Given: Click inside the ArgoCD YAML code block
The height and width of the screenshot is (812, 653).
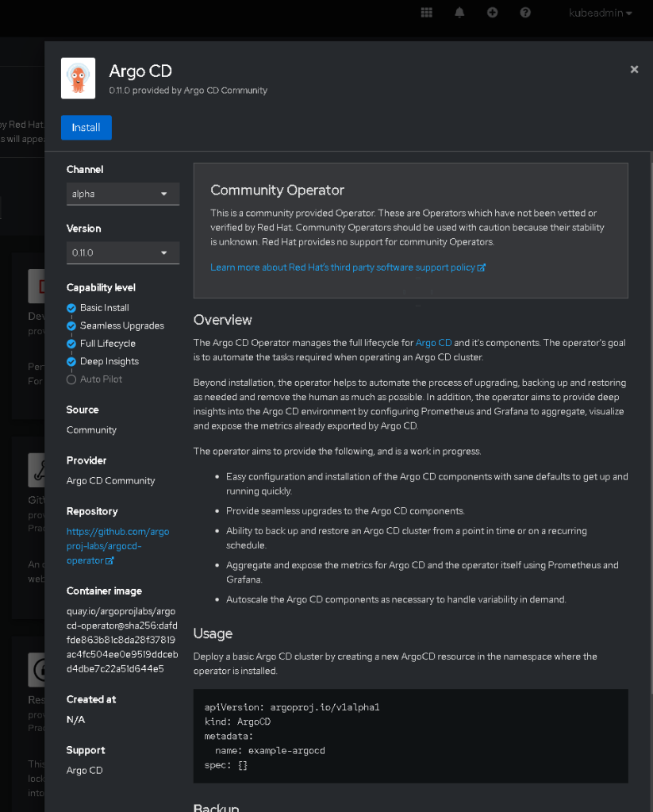Looking at the screenshot, I should [x=411, y=736].
